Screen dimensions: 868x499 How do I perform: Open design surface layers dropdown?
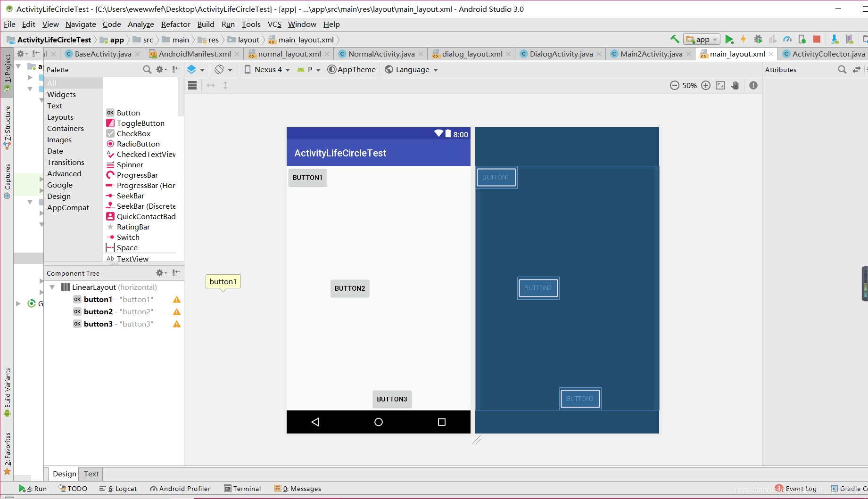[196, 70]
